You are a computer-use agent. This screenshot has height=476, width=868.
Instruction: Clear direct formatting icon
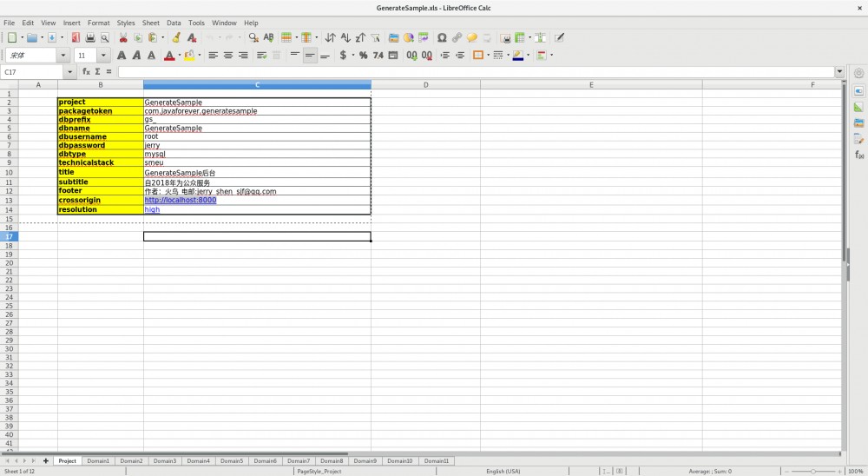click(x=192, y=37)
